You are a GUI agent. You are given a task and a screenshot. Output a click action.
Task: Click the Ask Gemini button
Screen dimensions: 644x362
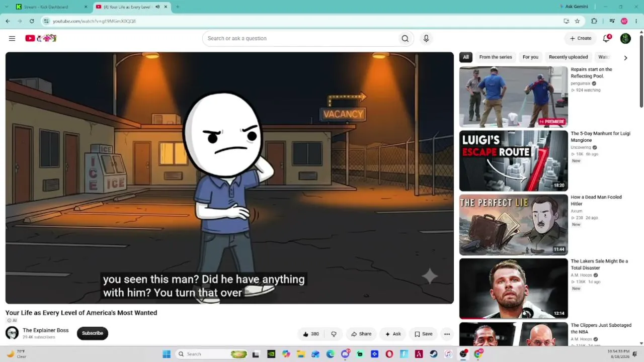574,7
